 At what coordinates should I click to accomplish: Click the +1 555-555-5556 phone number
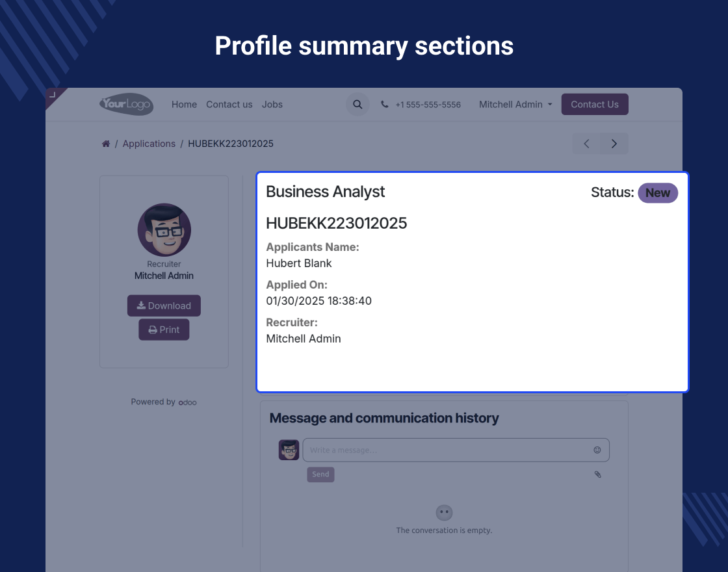(x=428, y=105)
